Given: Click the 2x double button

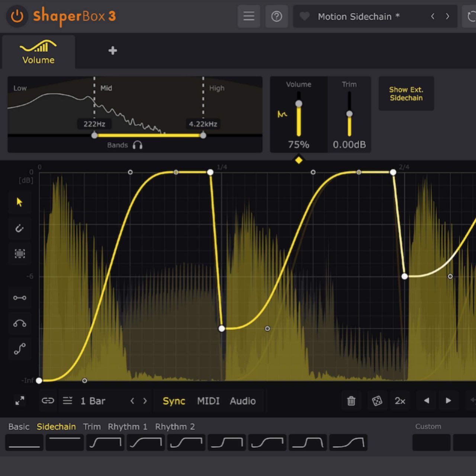Looking at the screenshot, I should pyautogui.click(x=400, y=401).
